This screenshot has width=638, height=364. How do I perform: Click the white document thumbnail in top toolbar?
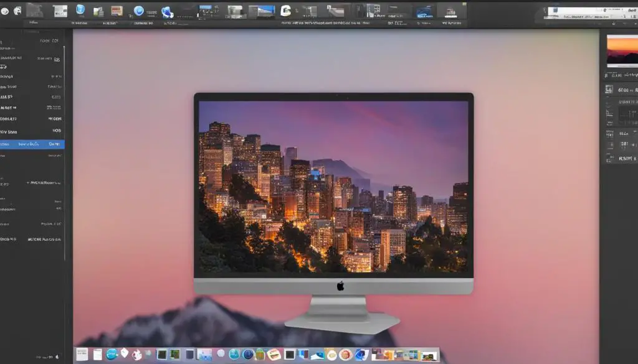(60, 11)
